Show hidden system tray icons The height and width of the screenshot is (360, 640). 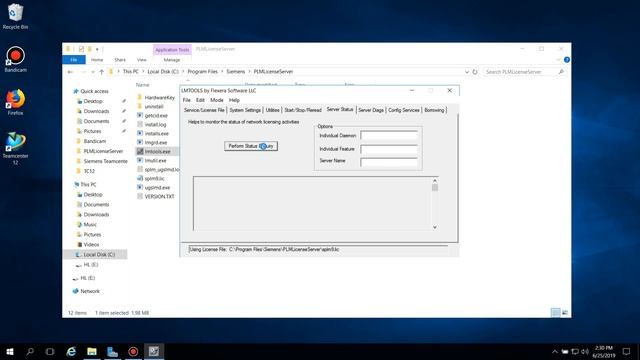coord(554,351)
